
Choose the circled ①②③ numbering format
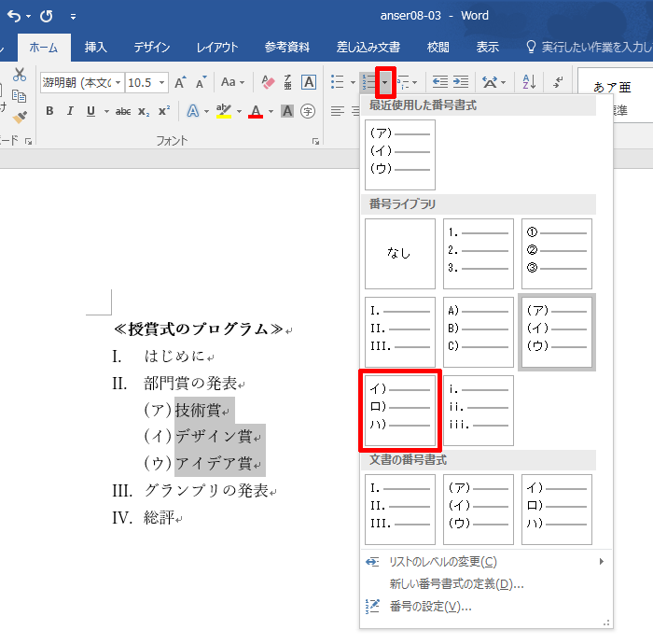click(x=556, y=253)
